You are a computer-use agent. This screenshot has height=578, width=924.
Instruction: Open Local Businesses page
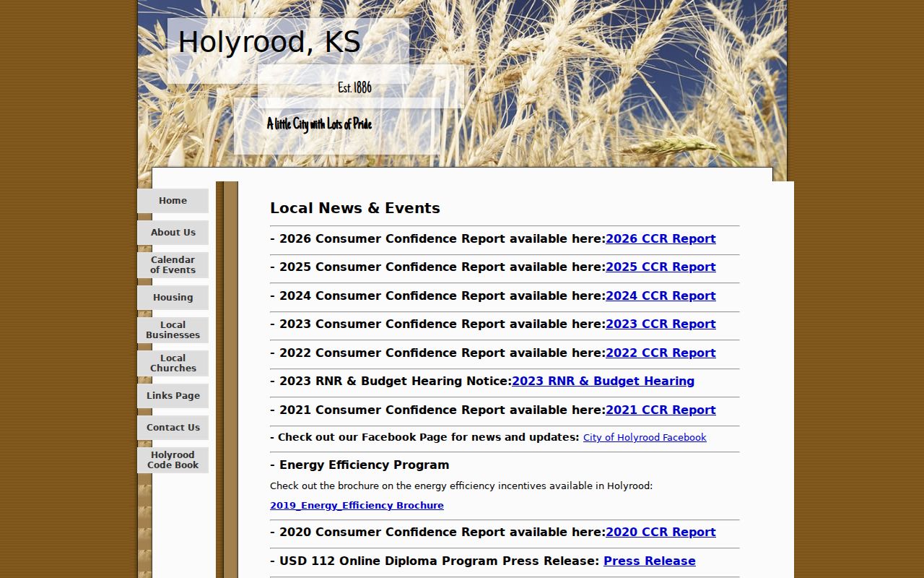tap(173, 330)
